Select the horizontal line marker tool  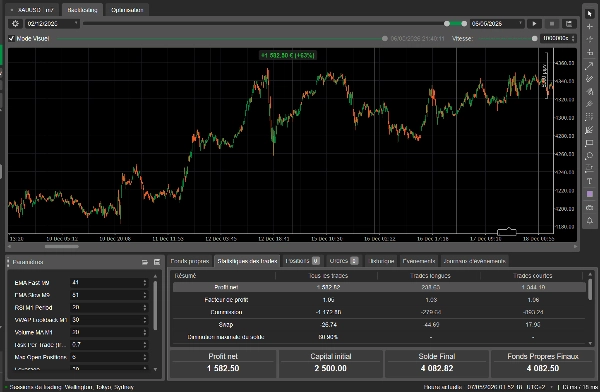[x=589, y=52]
